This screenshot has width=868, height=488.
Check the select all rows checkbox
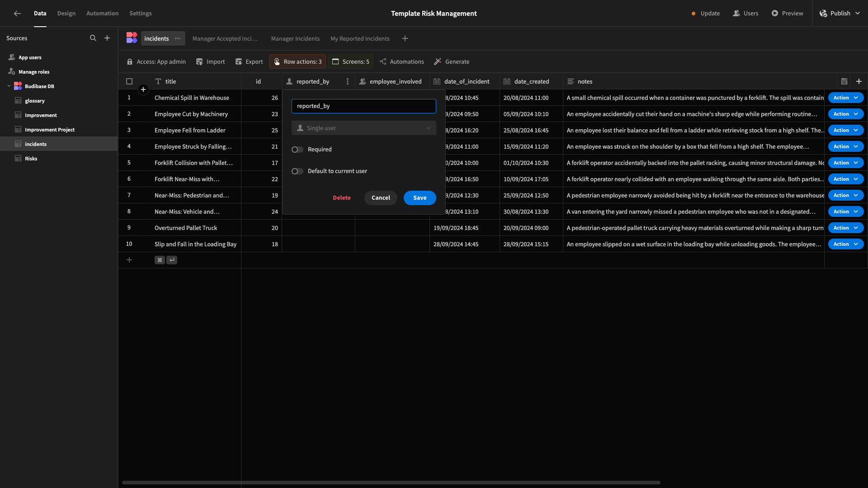pos(129,81)
